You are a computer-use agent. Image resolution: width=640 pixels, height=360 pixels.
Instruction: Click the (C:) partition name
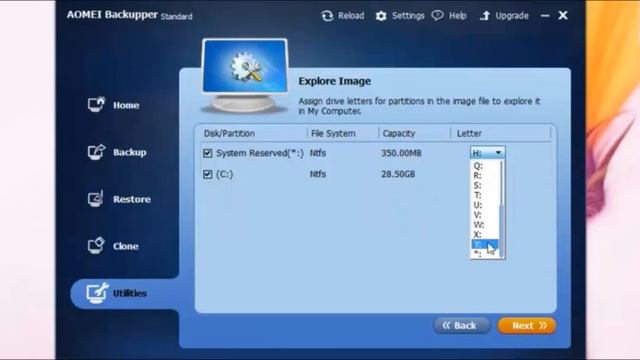(x=224, y=174)
